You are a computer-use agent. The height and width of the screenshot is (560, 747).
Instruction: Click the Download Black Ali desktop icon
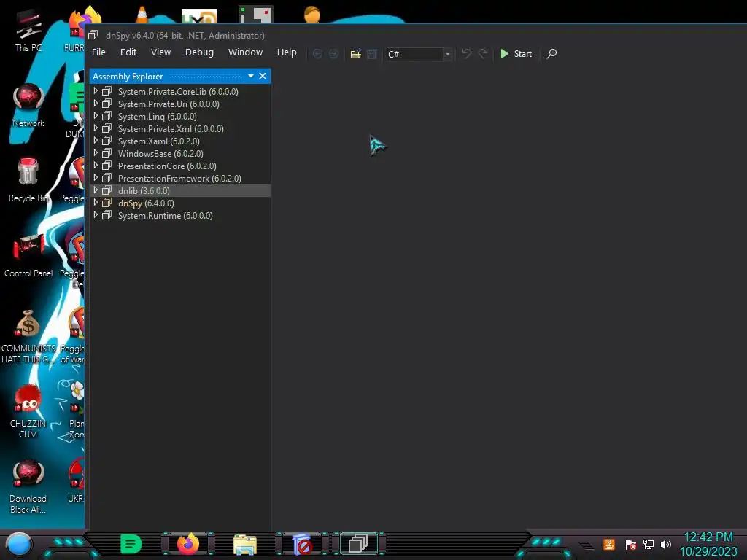pos(28,486)
